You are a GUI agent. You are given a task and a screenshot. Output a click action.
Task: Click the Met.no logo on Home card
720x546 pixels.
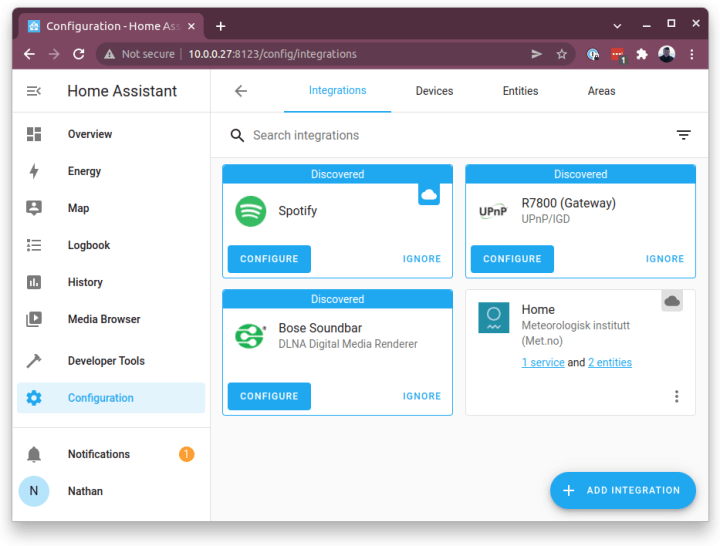click(494, 317)
